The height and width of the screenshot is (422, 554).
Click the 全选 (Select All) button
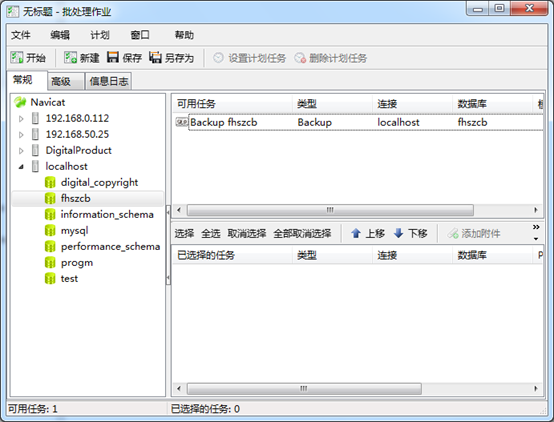[x=211, y=233]
